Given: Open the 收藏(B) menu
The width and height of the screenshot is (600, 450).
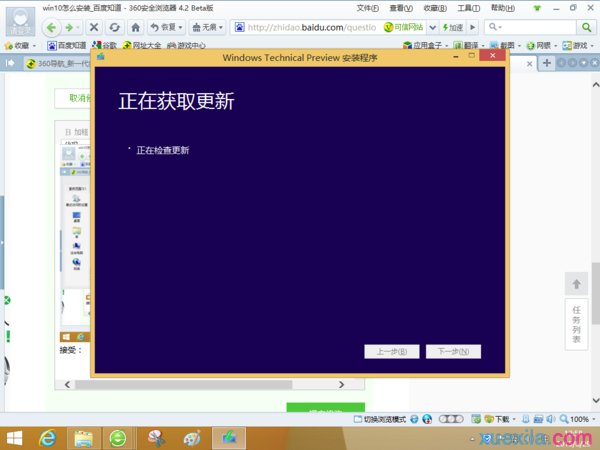Looking at the screenshot, I should (435, 8).
